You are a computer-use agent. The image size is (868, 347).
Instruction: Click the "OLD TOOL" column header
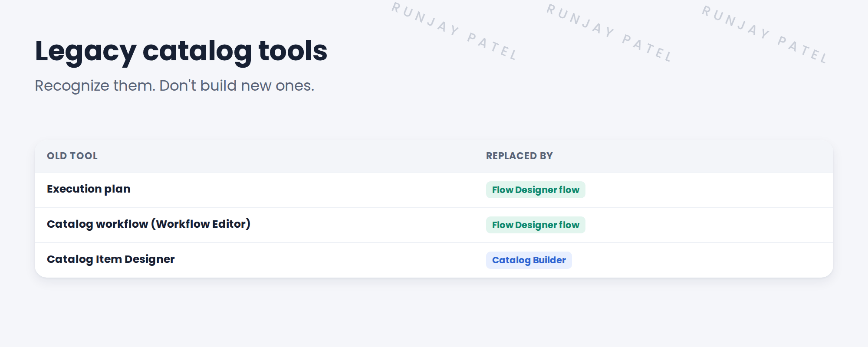(x=72, y=156)
